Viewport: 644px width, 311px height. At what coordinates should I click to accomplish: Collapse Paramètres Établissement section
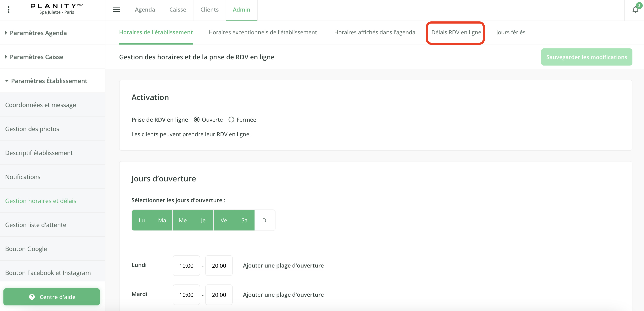pos(49,81)
